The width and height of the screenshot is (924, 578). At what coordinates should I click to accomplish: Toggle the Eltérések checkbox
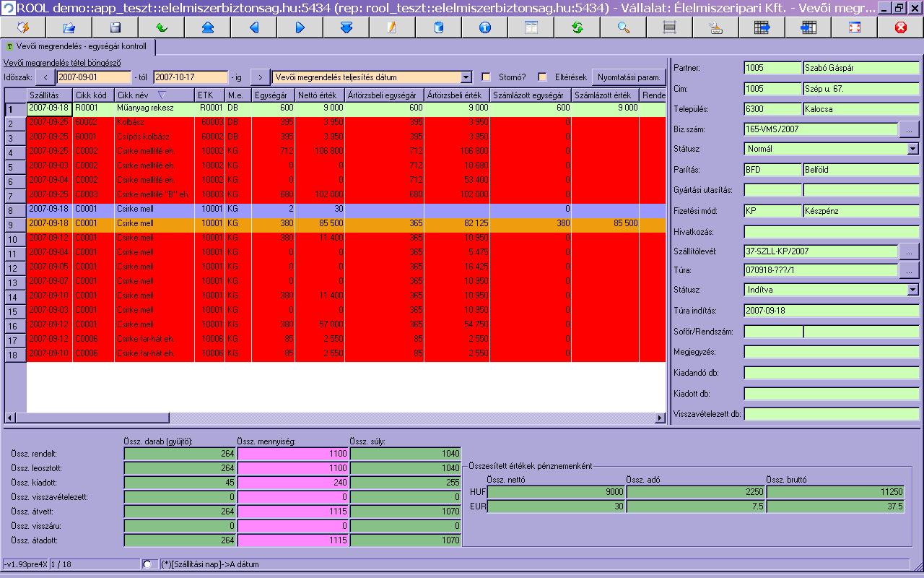click(x=542, y=77)
